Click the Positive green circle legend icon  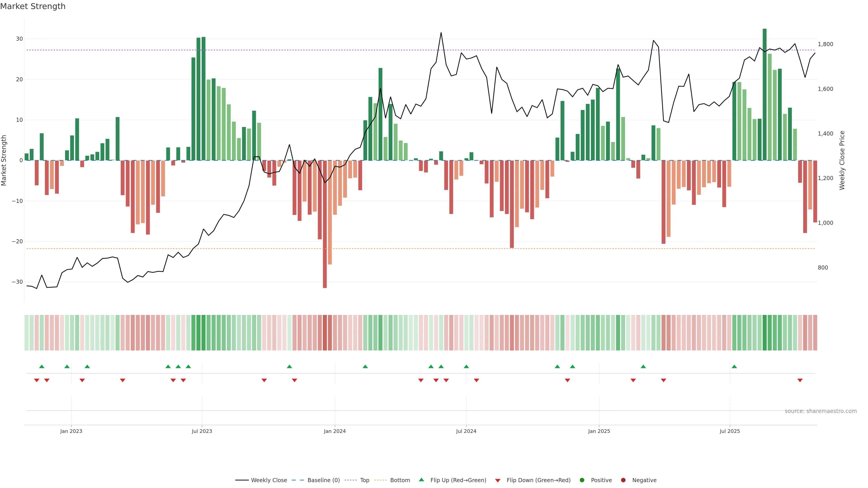click(x=582, y=480)
